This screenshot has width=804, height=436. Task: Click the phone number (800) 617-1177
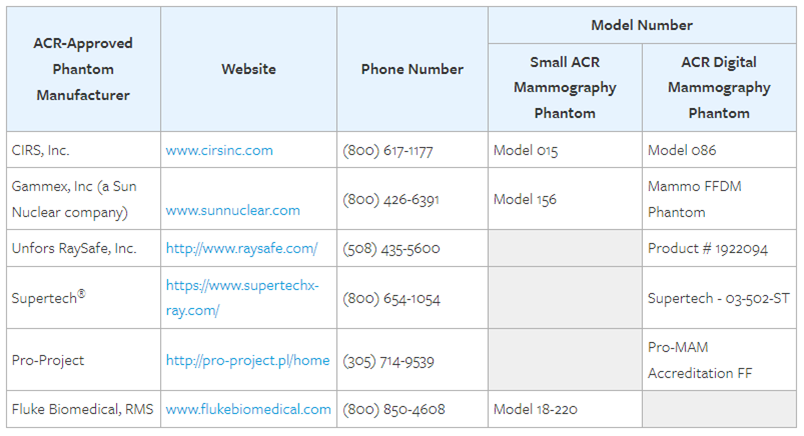(388, 150)
